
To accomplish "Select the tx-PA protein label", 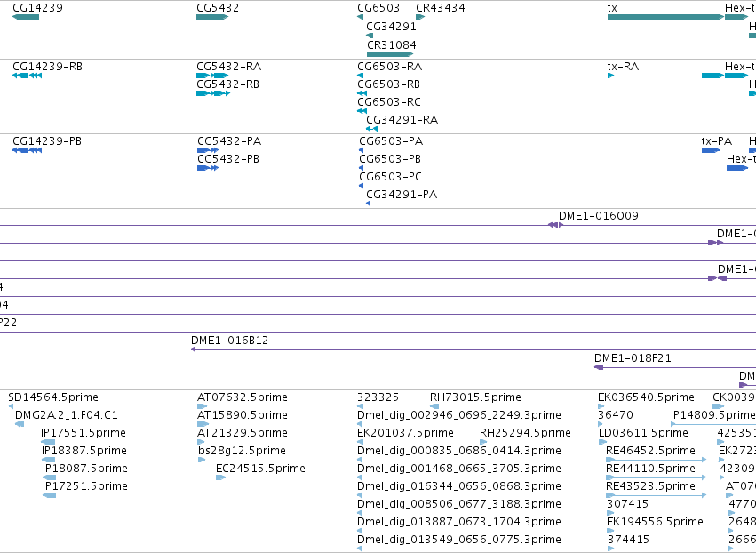I will [716, 140].
